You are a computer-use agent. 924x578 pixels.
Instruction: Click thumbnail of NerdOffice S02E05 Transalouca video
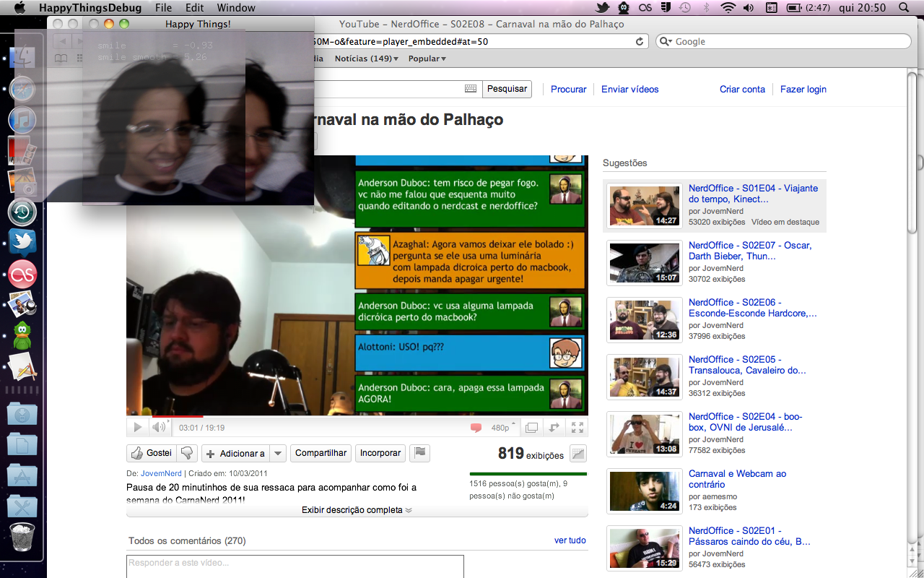pyautogui.click(x=645, y=377)
